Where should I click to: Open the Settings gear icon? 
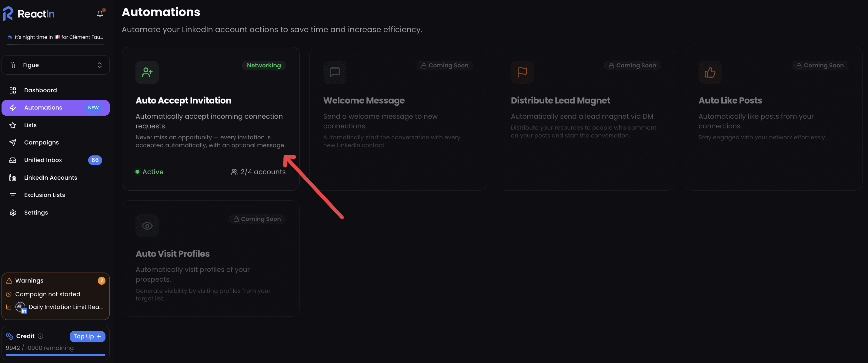13,212
